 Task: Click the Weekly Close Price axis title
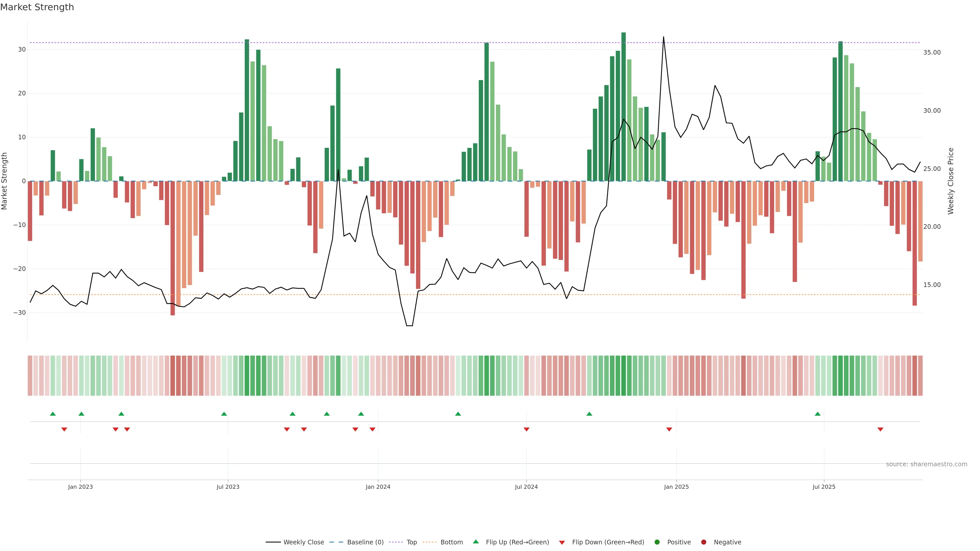[x=951, y=181]
